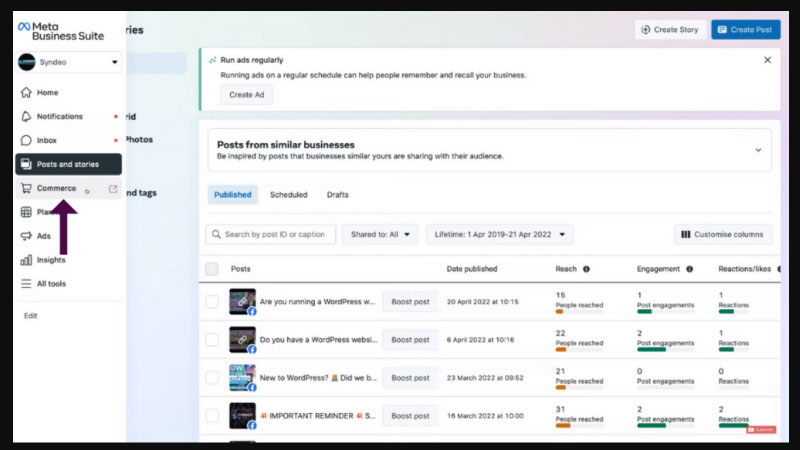Select the 20 April 2022 post checkbox

click(212, 301)
